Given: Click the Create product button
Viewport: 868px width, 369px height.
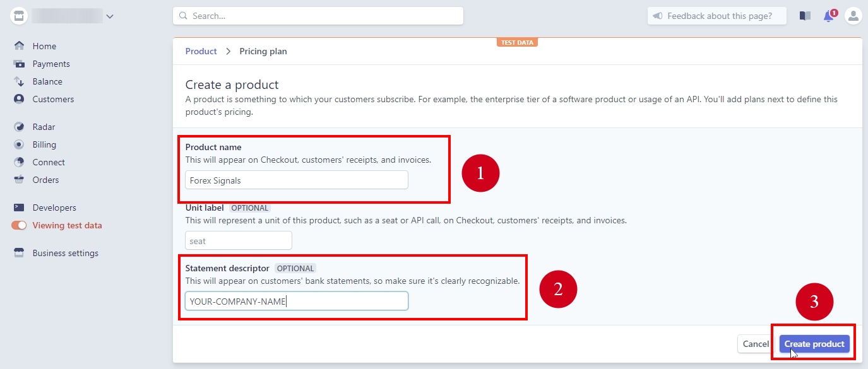Looking at the screenshot, I should (814, 344).
